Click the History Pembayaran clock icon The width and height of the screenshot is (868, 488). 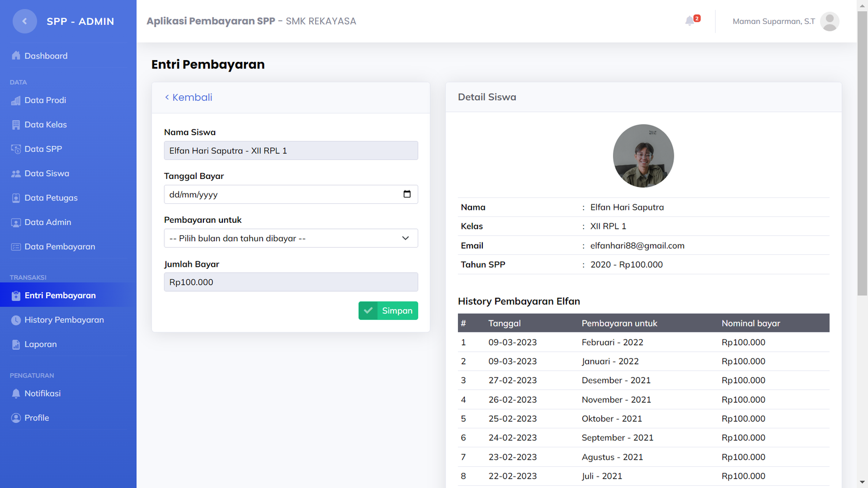(x=16, y=320)
